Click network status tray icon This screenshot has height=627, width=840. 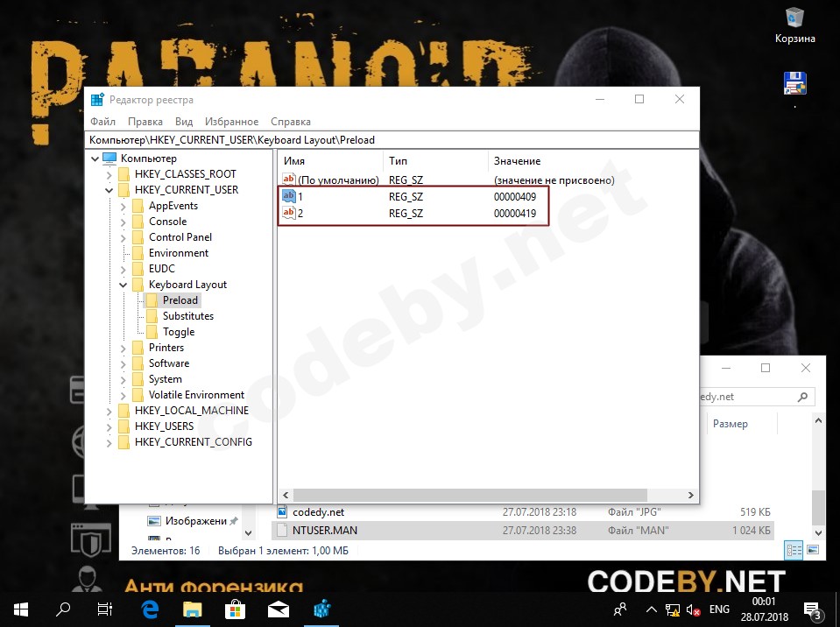click(x=673, y=609)
